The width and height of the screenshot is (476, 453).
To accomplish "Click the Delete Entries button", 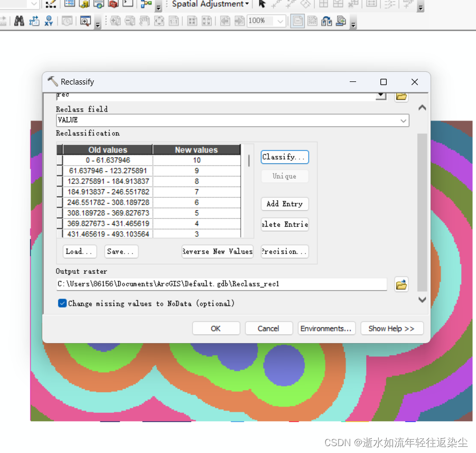I will [284, 225].
